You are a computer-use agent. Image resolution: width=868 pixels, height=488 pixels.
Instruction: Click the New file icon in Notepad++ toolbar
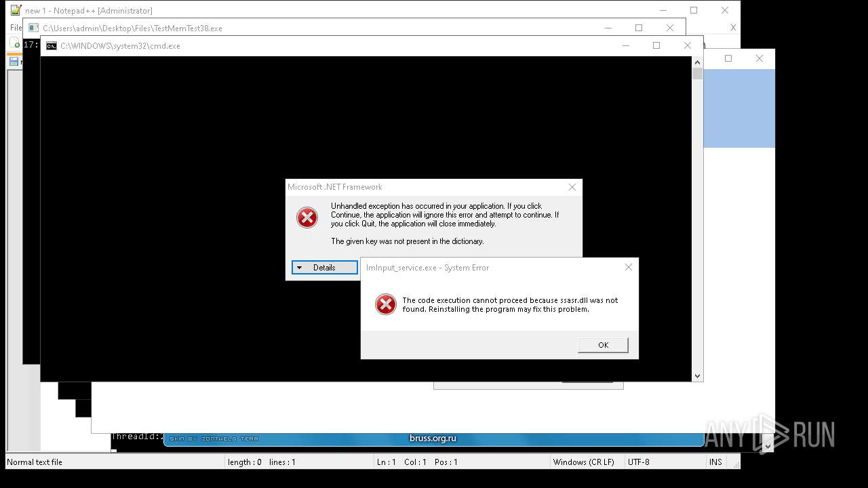tap(16, 44)
